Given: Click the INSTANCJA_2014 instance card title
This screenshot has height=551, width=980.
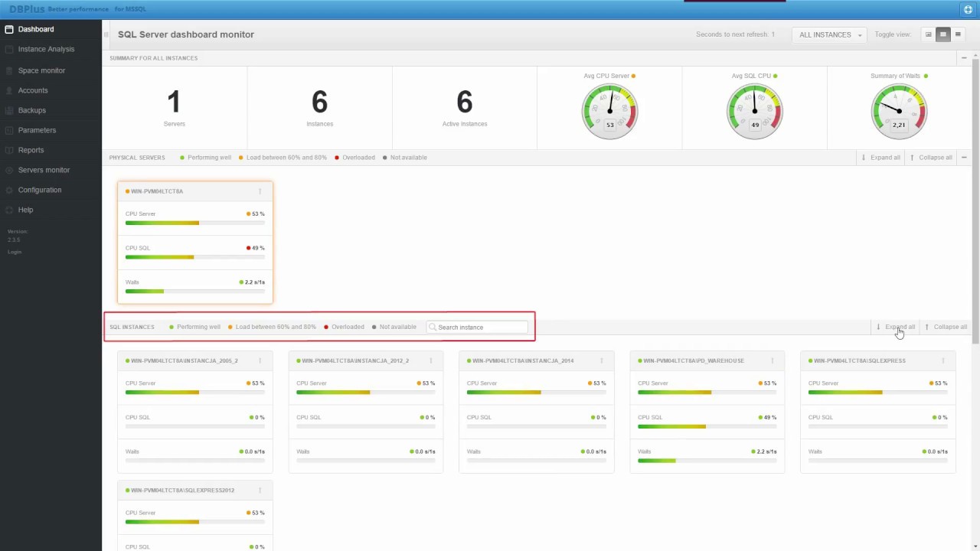Looking at the screenshot, I should pos(523,360).
